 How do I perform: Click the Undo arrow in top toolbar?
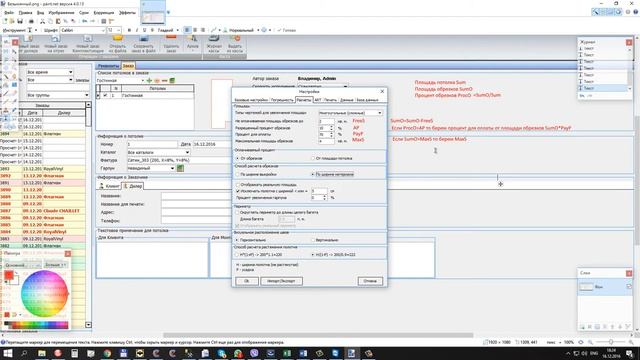84,21
